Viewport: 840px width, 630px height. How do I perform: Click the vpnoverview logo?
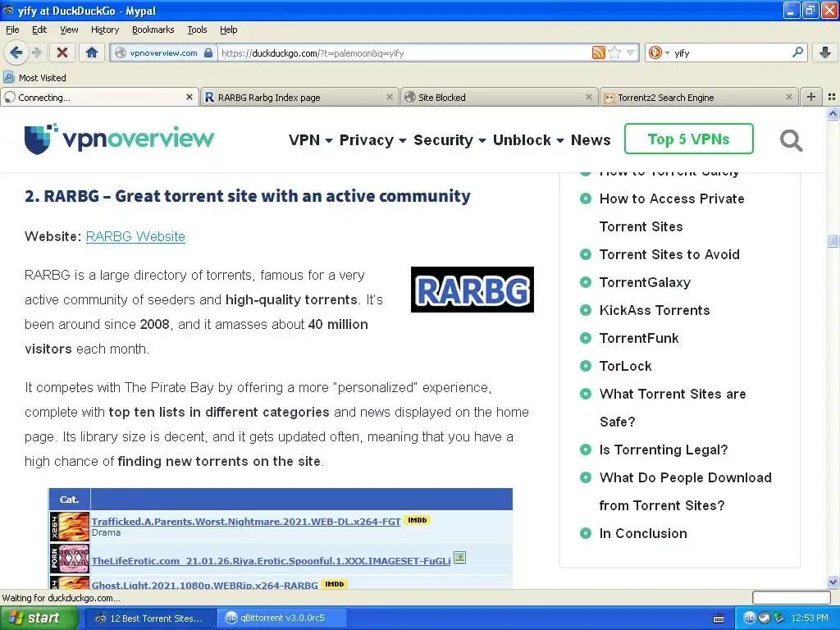[x=119, y=139]
